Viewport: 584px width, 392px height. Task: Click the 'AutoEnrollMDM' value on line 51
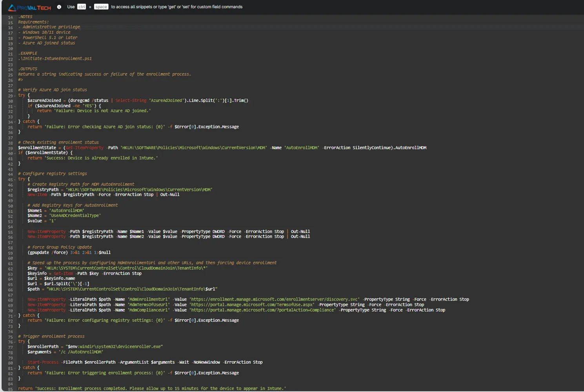[67, 211]
